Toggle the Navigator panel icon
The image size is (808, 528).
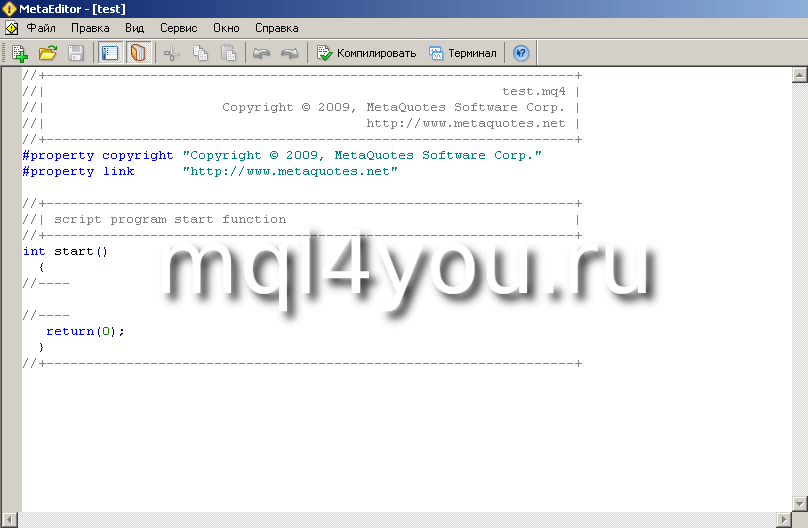tap(110, 53)
